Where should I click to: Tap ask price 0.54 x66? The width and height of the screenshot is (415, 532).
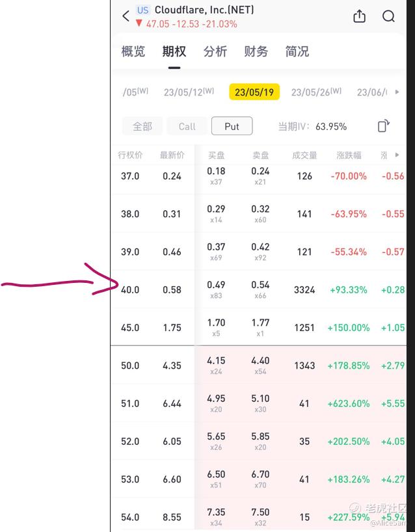coord(261,289)
